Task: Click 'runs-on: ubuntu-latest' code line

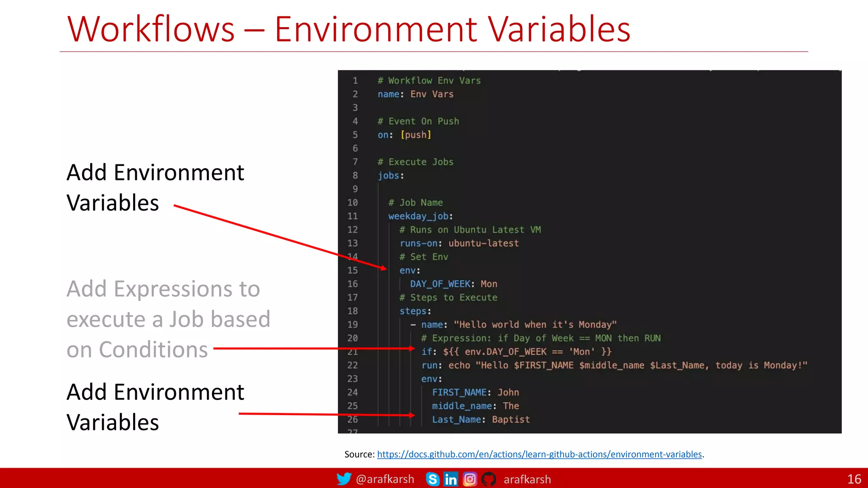Action: (x=459, y=243)
